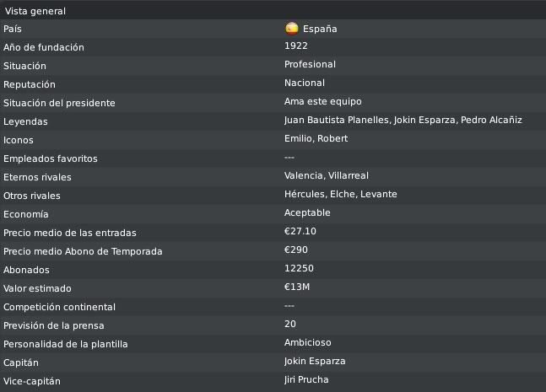Open vice-captain Jiri Prucha's profile

click(x=306, y=379)
